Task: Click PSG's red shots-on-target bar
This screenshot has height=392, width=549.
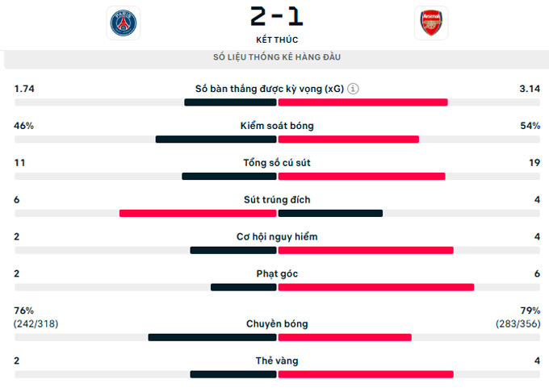Action: (198, 214)
